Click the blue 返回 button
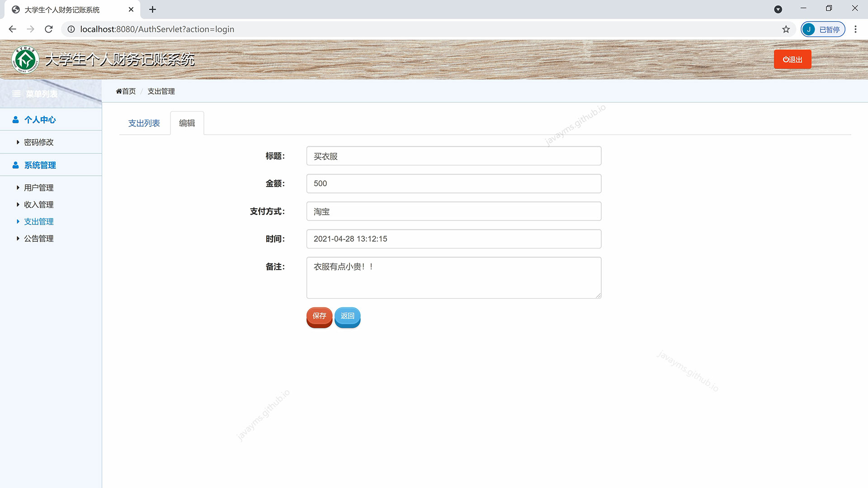Screen dimensions: 868x488 point(347,316)
